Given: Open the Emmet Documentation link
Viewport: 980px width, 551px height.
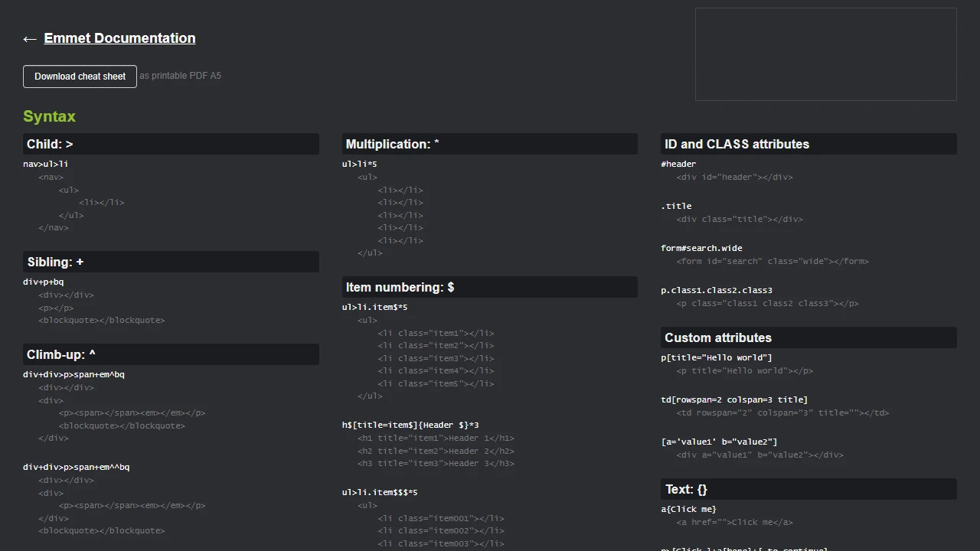Looking at the screenshot, I should [119, 37].
